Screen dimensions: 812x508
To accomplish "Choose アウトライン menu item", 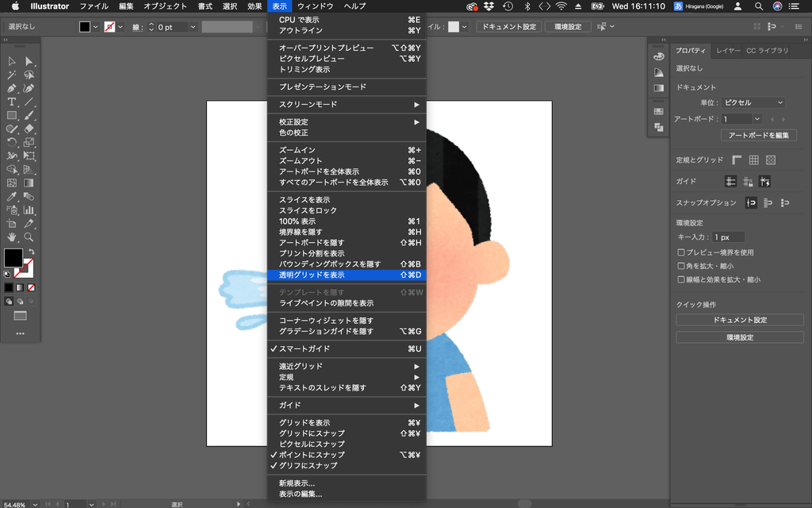I will pos(347,31).
